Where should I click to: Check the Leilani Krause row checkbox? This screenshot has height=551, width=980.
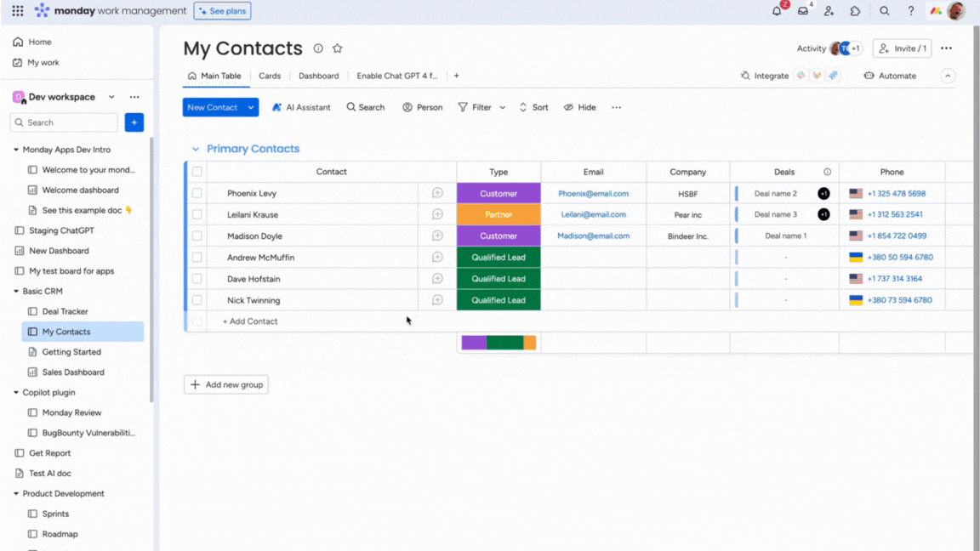[x=197, y=214]
